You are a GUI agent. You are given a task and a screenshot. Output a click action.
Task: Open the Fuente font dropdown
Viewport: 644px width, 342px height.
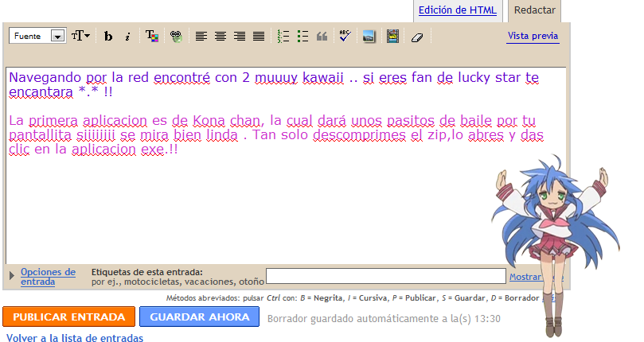point(37,36)
